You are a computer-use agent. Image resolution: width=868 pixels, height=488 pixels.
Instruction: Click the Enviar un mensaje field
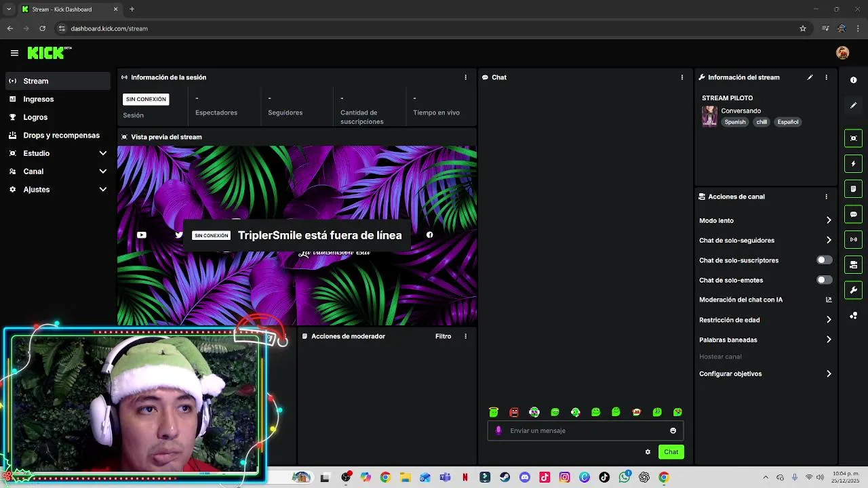[585, 430]
